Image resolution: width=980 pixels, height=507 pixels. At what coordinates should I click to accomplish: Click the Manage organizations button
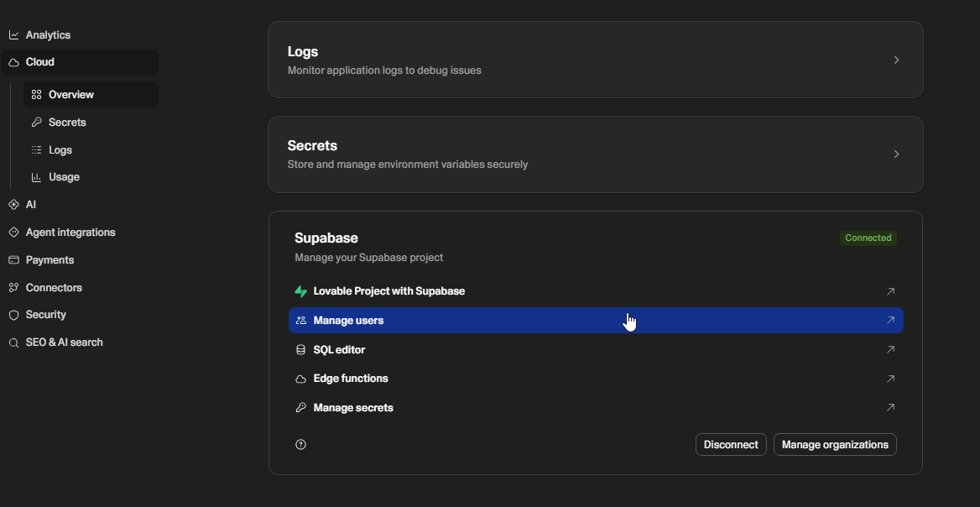click(x=835, y=445)
